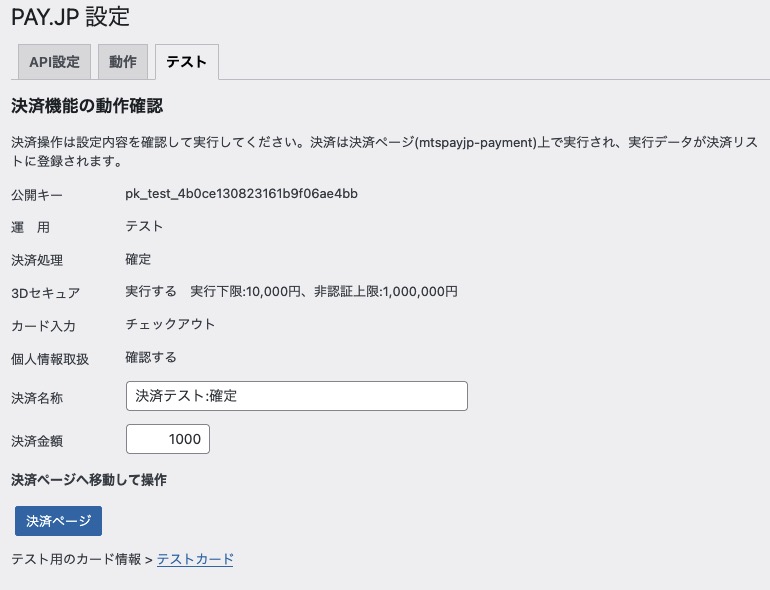This screenshot has width=770, height=590.
Task: Open the 動作 tab
Action: tap(123, 62)
